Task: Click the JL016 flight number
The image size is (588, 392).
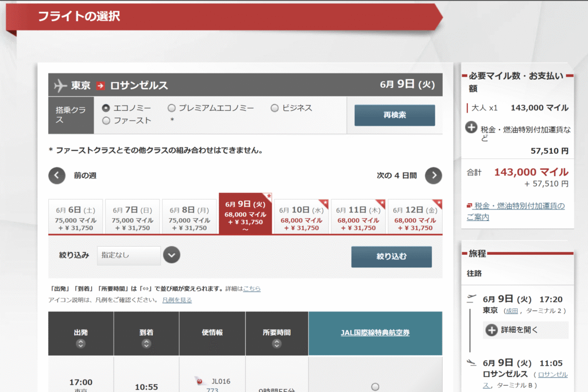Action: pyautogui.click(x=221, y=381)
